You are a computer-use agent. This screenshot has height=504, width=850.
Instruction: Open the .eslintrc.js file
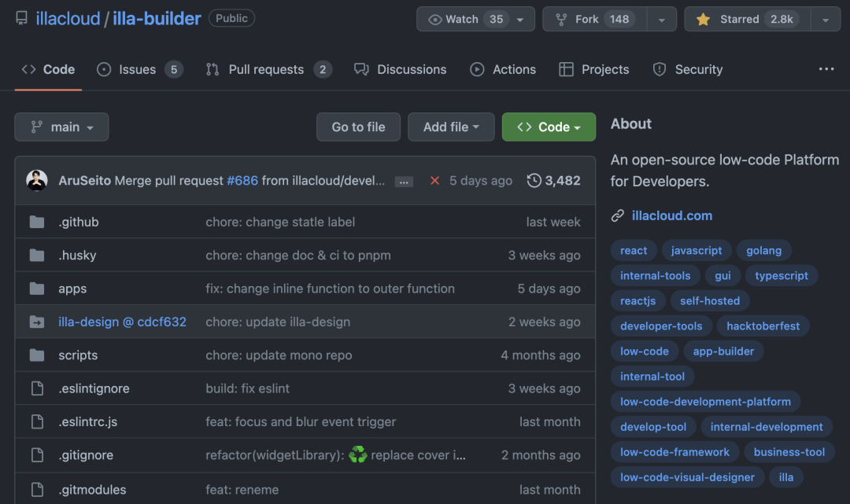[x=88, y=421]
